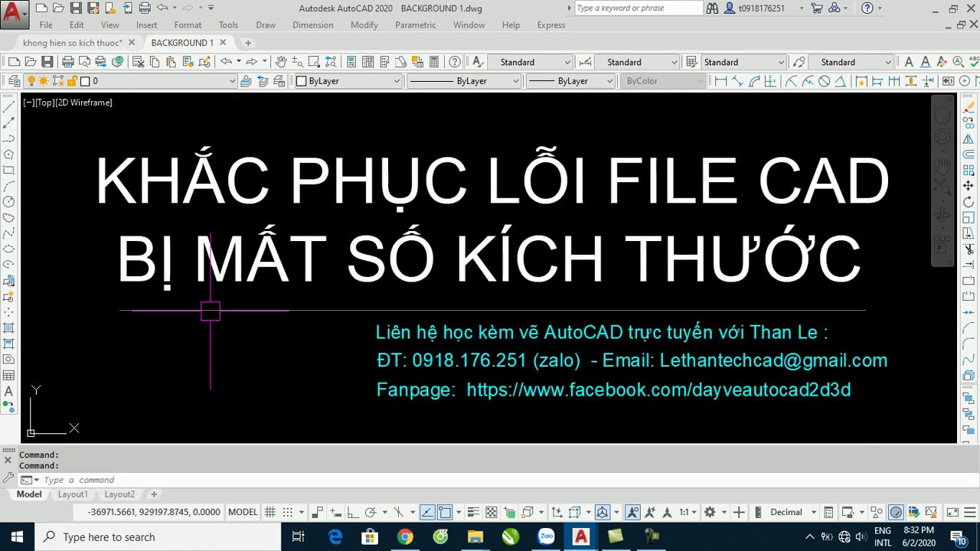
Task: Toggle Polar tracking in status bar
Action: click(x=370, y=512)
